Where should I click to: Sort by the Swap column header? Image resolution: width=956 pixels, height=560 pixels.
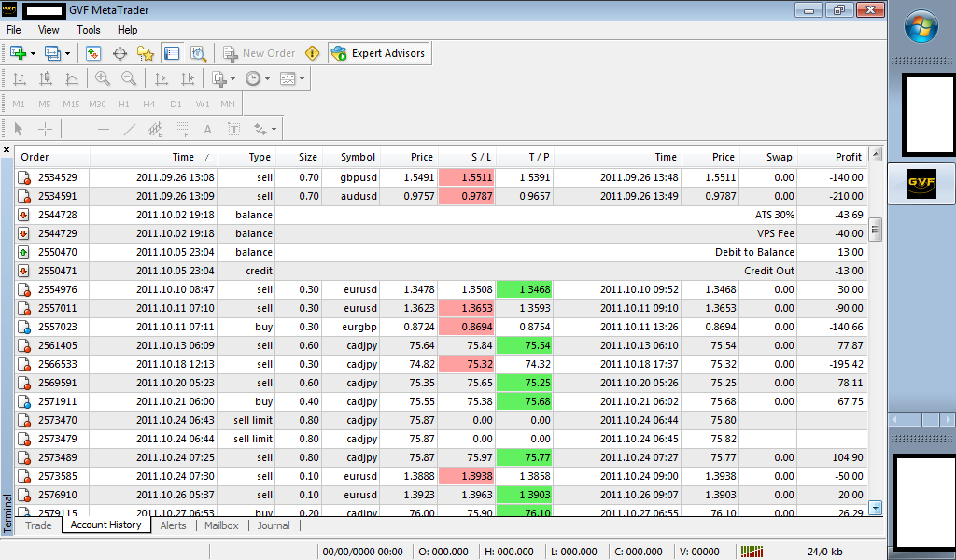click(x=768, y=157)
